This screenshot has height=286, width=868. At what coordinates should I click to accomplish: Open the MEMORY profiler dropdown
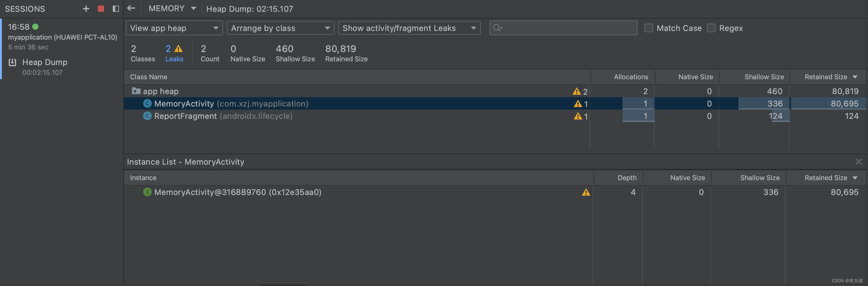[x=172, y=8]
